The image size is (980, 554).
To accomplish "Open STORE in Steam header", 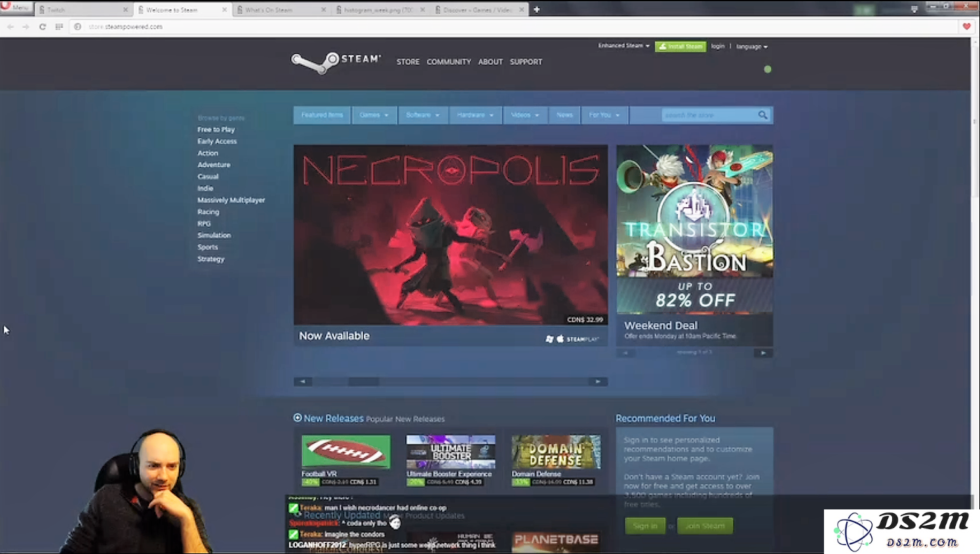I will [x=408, y=62].
